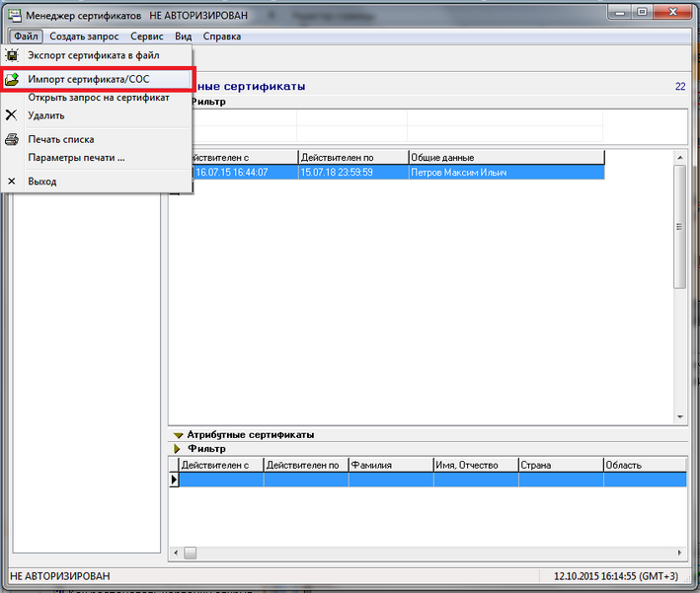Choose Открыть запрос на сертификат menu entry
The height and width of the screenshot is (593, 700).
click(99, 98)
